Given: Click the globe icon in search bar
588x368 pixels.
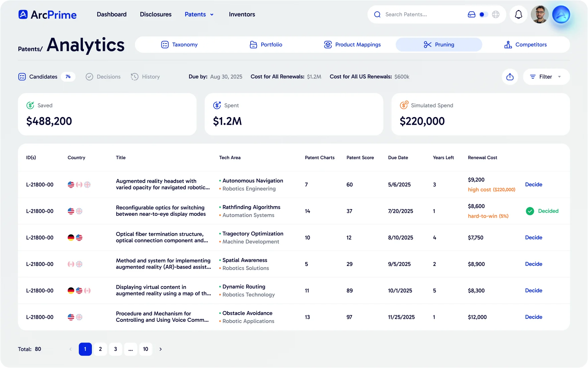Looking at the screenshot, I should pyautogui.click(x=496, y=15).
